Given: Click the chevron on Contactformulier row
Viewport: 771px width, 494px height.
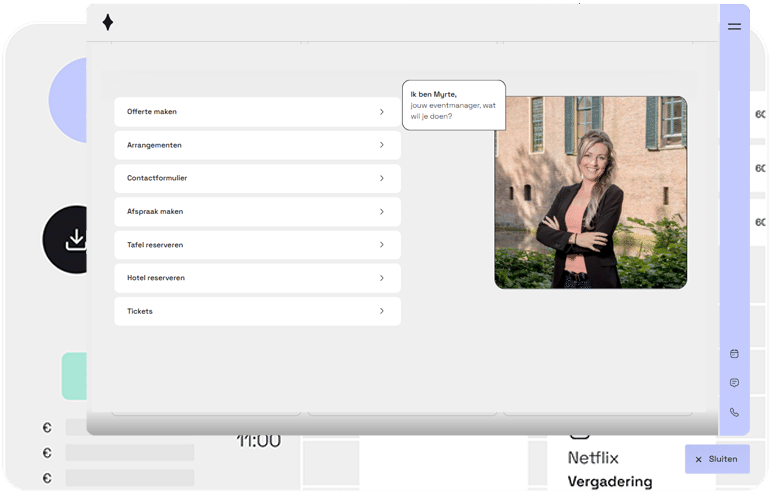Looking at the screenshot, I should 382,178.
